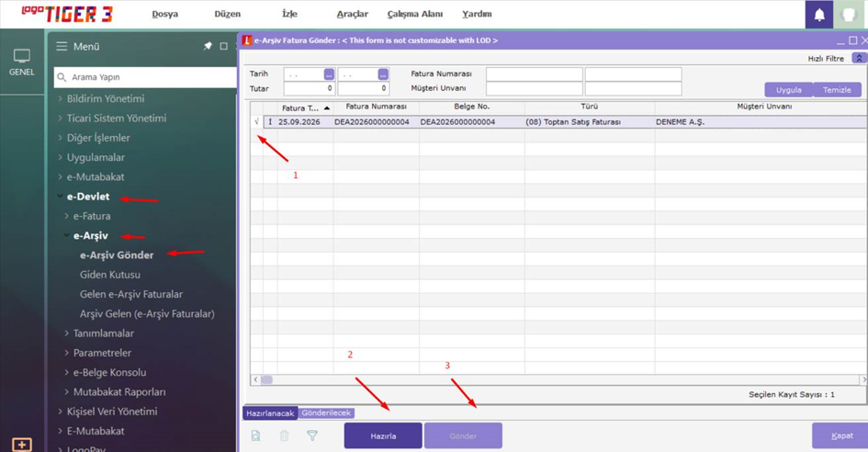Expand e-Mutabakat menu
Viewport: 868px width, 452px height.
(x=61, y=177)
